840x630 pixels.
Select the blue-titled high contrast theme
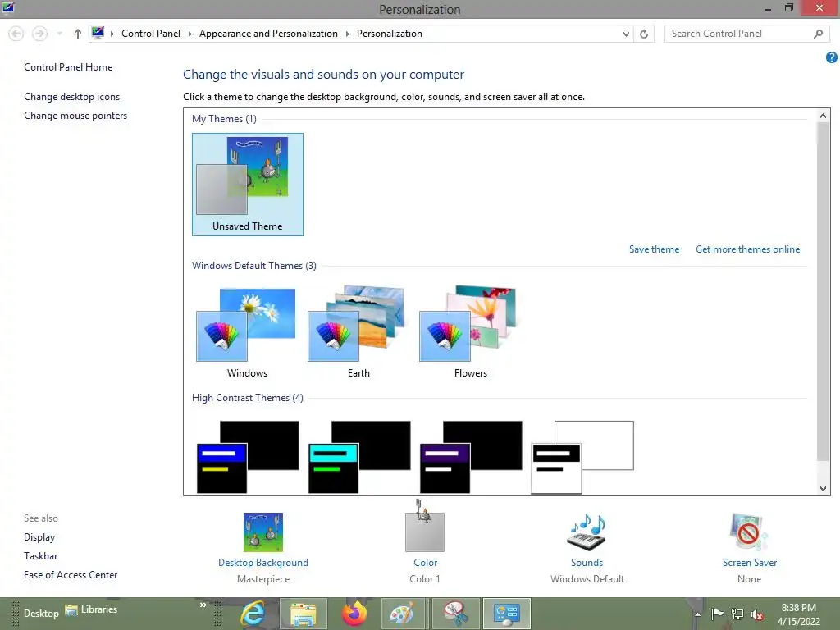point(248,457)
